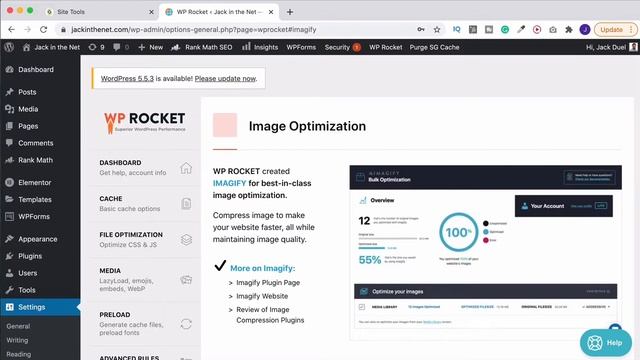640x360 pixels.
Task: Open a new browser tab
Action: pos(290,12)
